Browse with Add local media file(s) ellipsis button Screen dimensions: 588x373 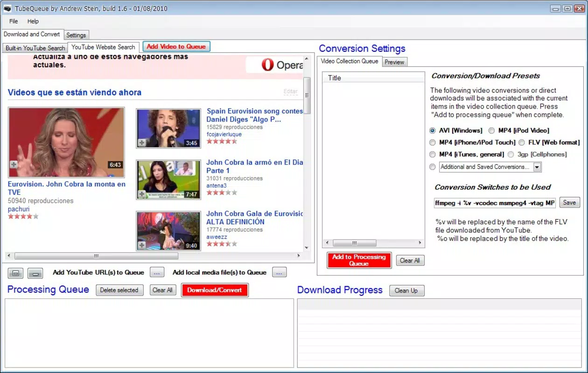click(279, 273)
